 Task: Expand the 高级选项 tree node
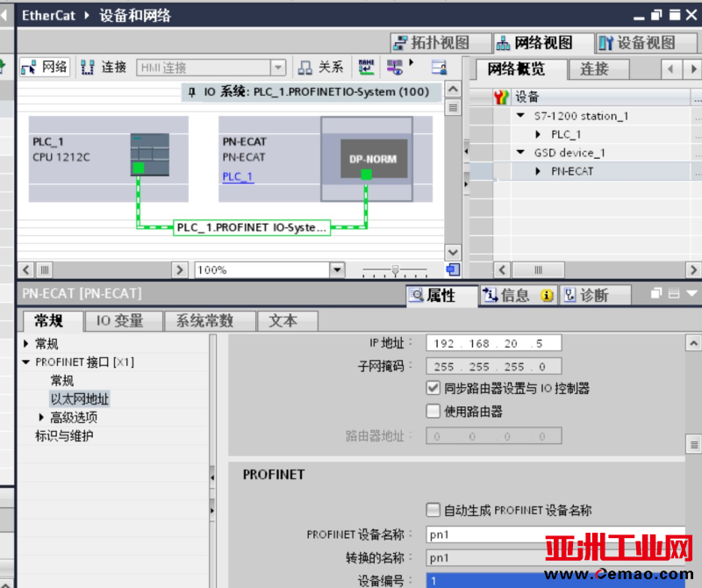[41, 418]
